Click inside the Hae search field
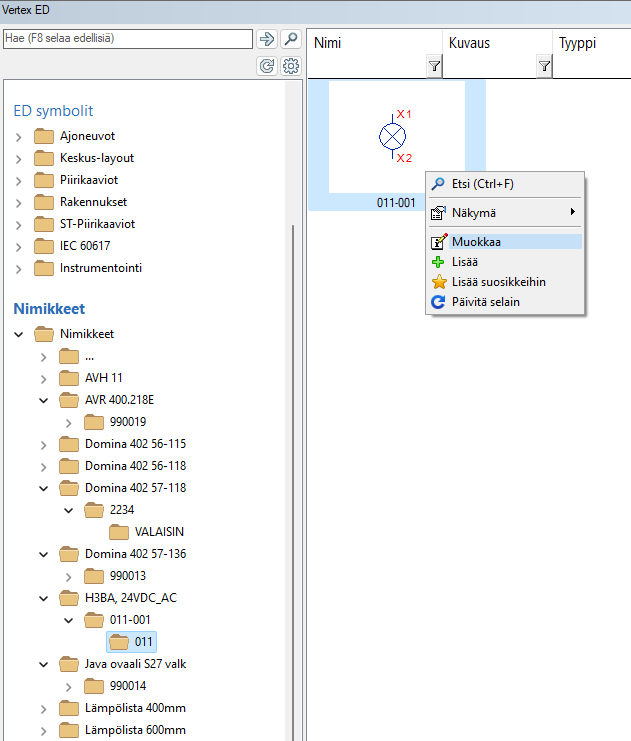Screen dimensions: 631x741 (x=127, y=39)
